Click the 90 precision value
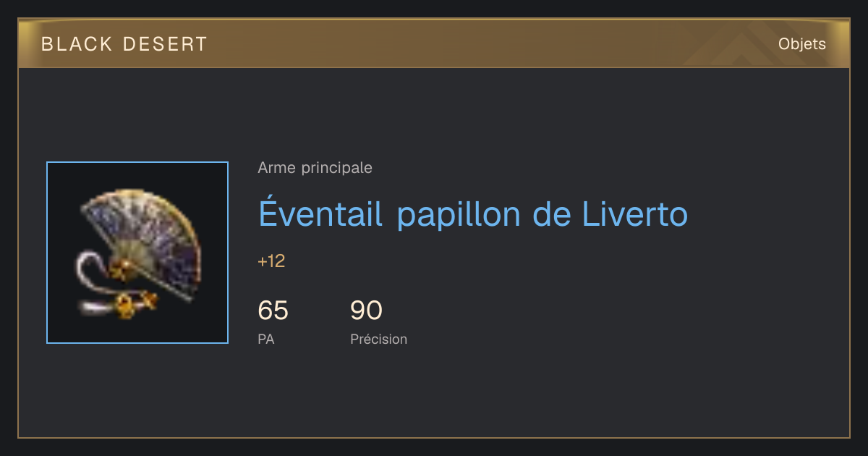The image size is (868, 456). click(366, 311)
